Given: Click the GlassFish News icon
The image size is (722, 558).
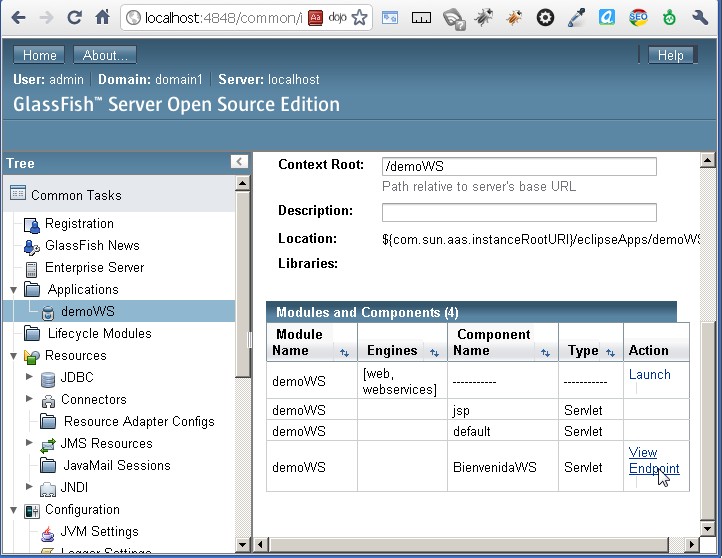Looking at the screenshot, I should click(x=32, y=247).
